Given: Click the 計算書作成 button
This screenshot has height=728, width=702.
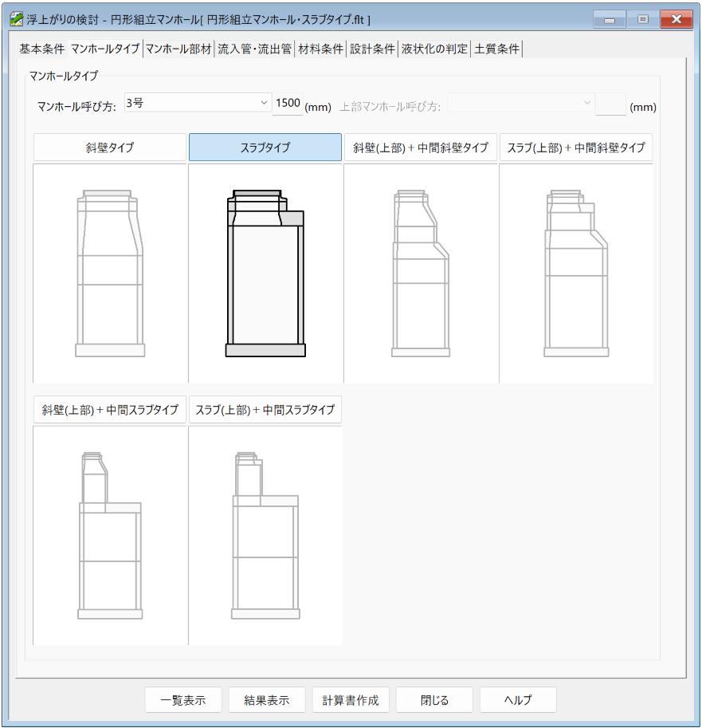Looking at the screenshot, I should [x=351, y=699].
